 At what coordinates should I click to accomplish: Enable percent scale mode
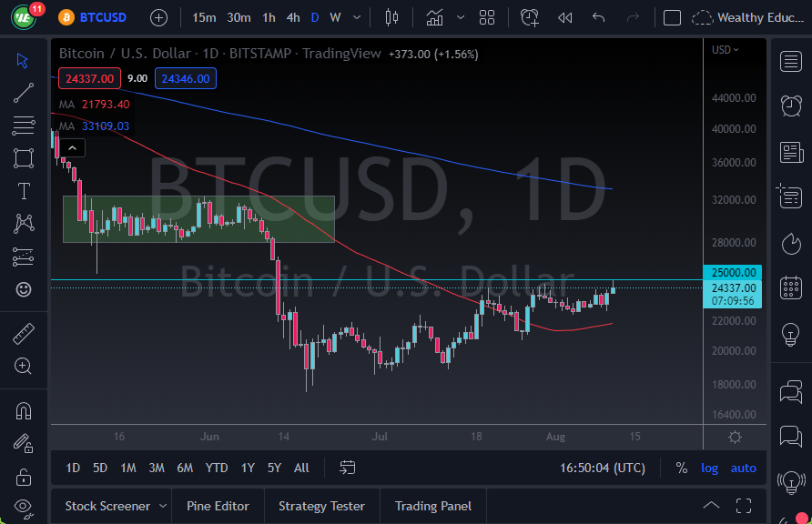pyautogui.click(x=681, y=468)
